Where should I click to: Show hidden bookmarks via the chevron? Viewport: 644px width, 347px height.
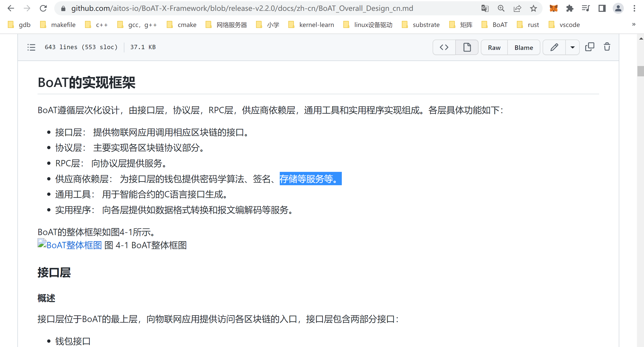[633, 24]
